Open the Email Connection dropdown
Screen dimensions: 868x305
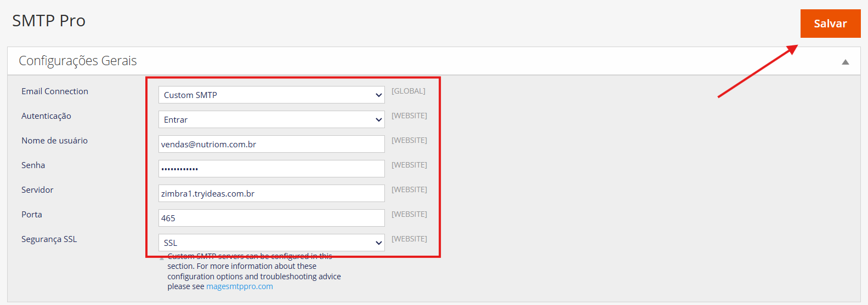[x=271, y=95]
